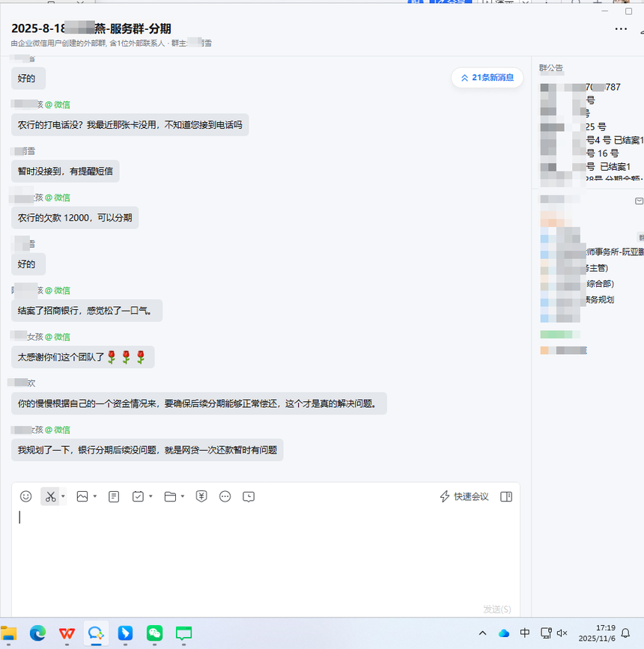Viewport: 644px width, 649px height.
Task: Click the yen payment collection icon
Action: [201, 496]
